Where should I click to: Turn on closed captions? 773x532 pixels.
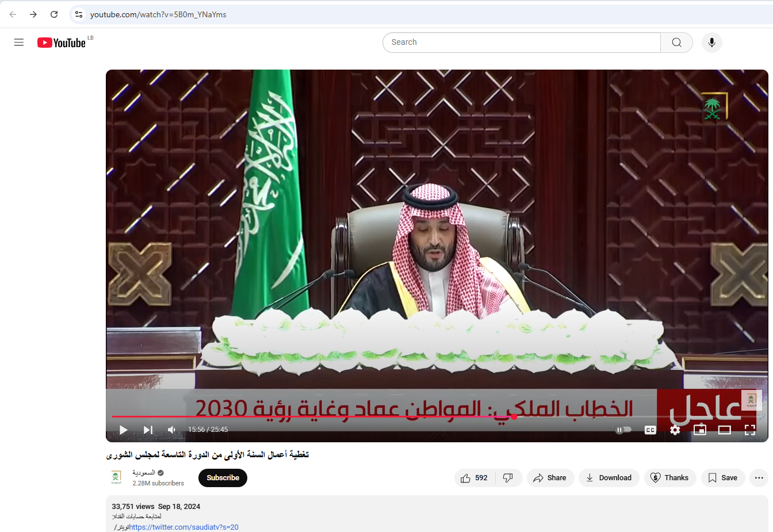650,430
